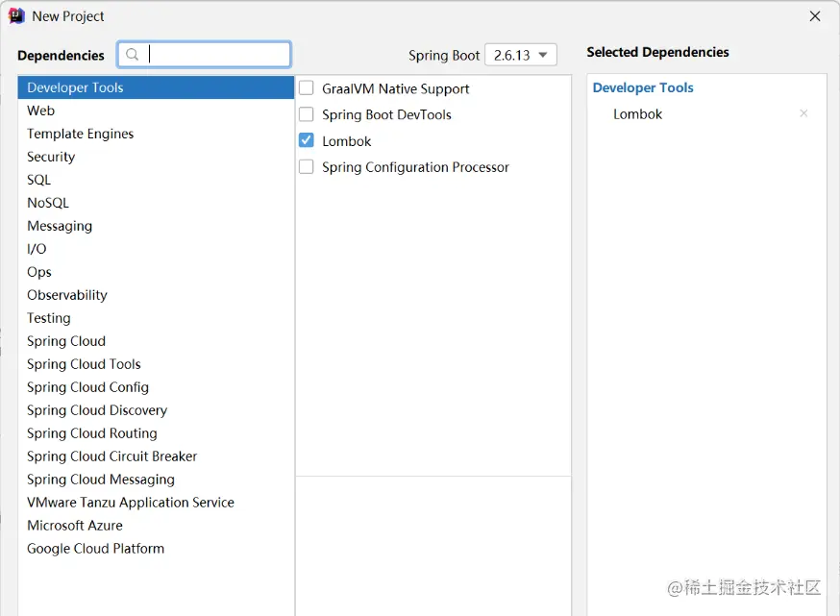Select Google Cloud Platform category
The image size is (840, 616).
pyautogui.click(x=156, y=548)
